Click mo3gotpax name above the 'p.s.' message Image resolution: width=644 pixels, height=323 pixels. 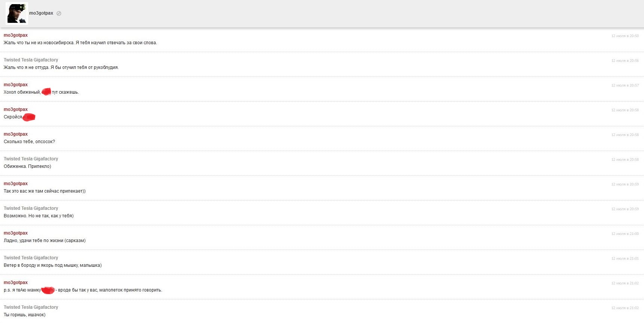(x=16, y=283)
